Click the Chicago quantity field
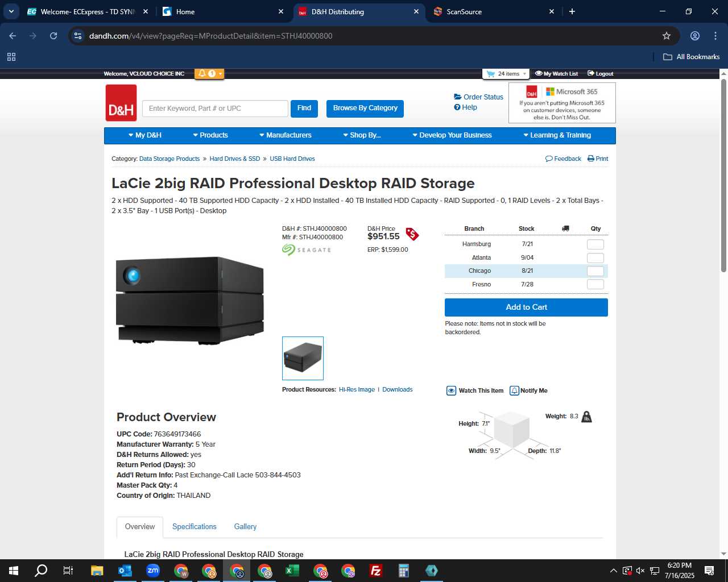This screenshot has height=582, width=728. click(x=595, y=271)
